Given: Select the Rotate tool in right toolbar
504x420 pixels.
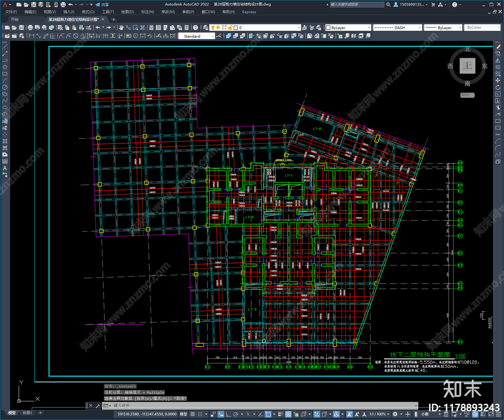Looking at the screenshot, I should point(498,87).
